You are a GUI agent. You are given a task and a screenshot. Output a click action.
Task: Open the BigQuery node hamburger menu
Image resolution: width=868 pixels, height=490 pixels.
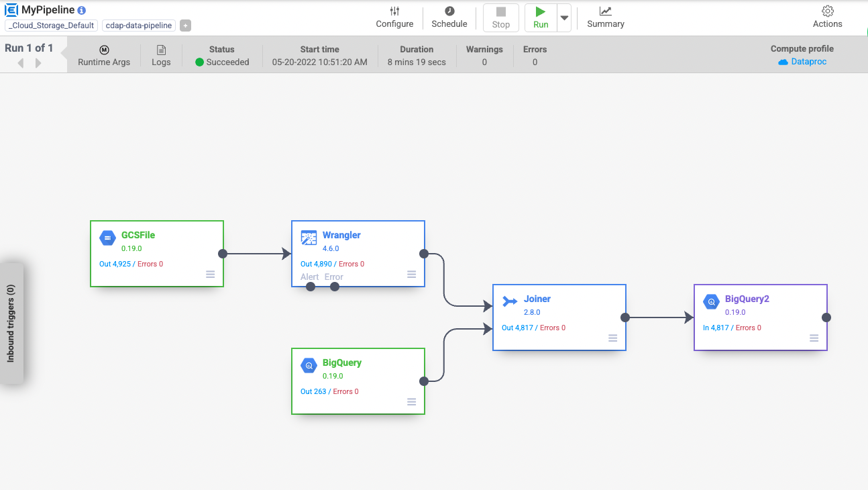[x=411, y=402]
